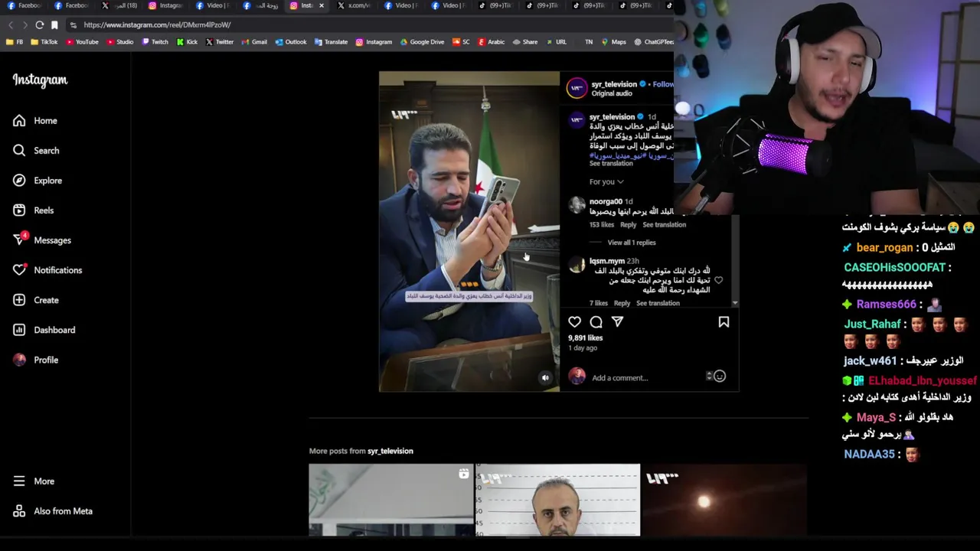Click Original audio link
This screenshot has height=551, width=980.
[x=612, y=93]
